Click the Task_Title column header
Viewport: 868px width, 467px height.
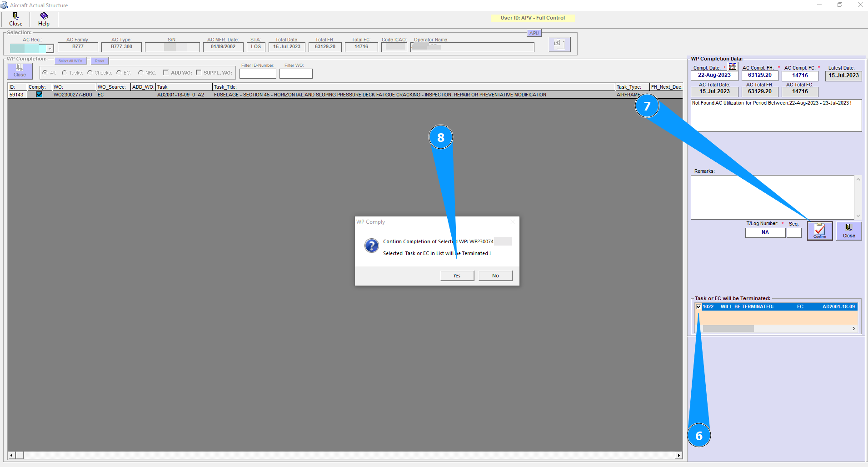point(414,87)
